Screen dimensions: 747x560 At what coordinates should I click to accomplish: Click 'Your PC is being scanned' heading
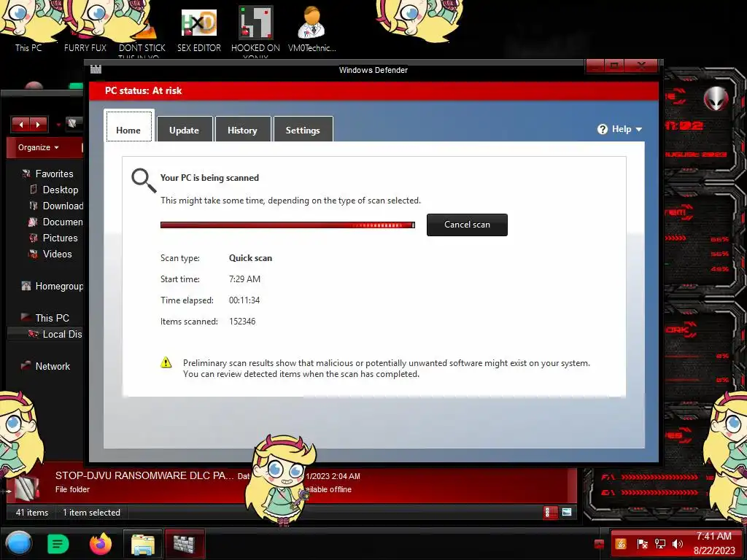click(x=209, y=178)
